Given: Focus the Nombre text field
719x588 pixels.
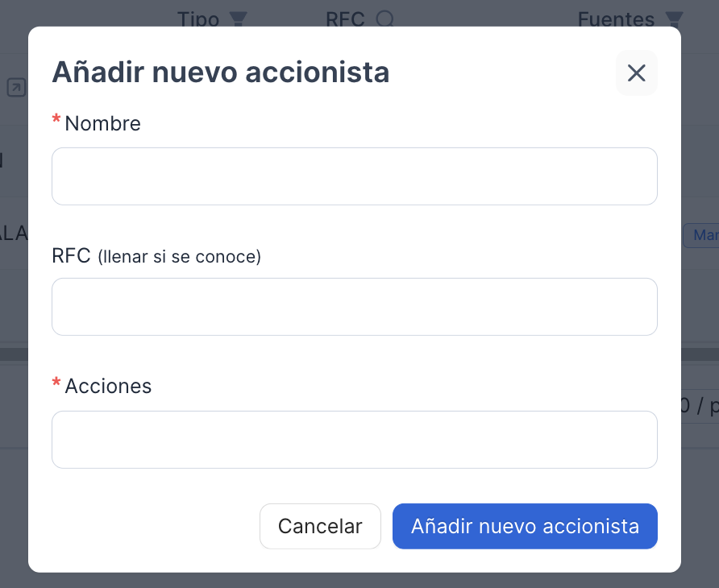Looking at the screenshot, I should pos(355,176).
